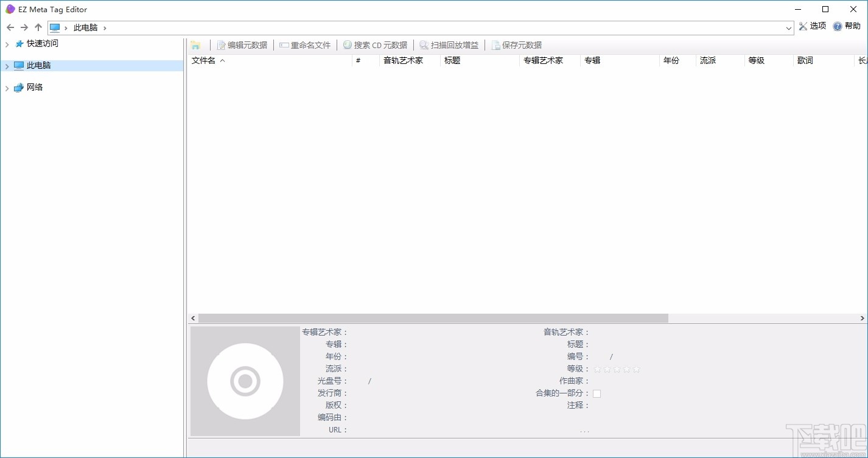Click the ... button next to URL field

(x=584, y=430)
